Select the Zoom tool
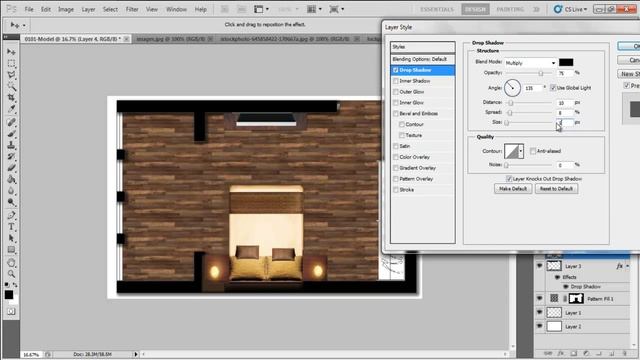Image resolution: width=640 pixels, height=360 pixels. click(x=11, y=274)
